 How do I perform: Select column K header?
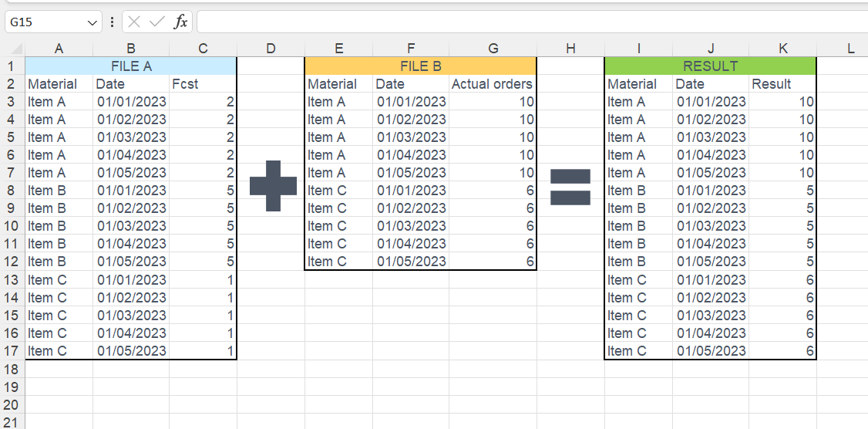coord(782,49)
